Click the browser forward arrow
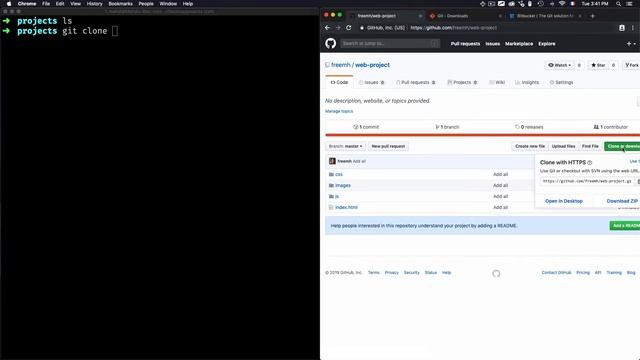This screenshot has height=360, width=640. tap(338, 28)
